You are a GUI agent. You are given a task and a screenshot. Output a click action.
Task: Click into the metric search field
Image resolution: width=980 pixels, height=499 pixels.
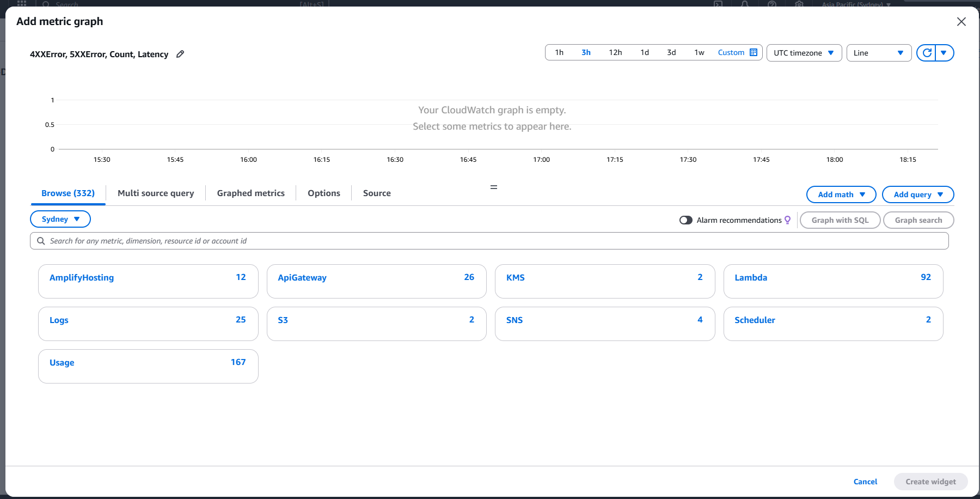(489, 241)
